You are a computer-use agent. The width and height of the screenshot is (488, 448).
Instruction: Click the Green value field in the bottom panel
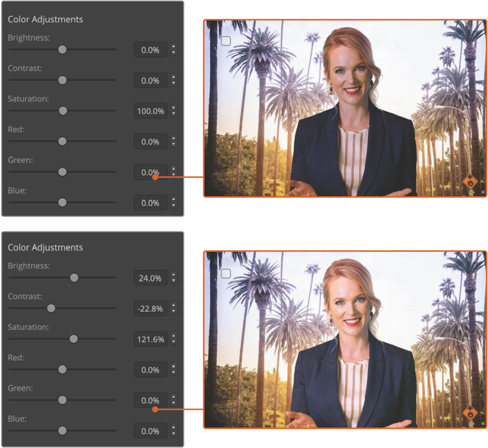[x=151, y=401]
